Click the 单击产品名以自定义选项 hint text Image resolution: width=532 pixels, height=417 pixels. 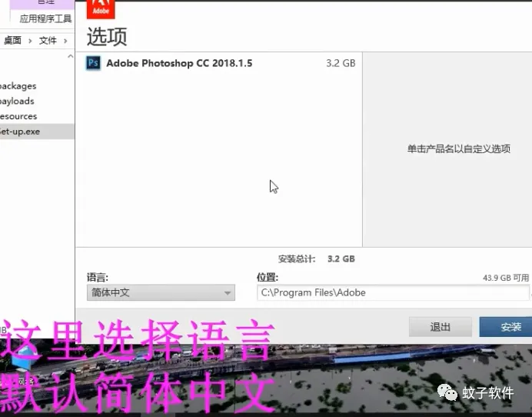459,148
